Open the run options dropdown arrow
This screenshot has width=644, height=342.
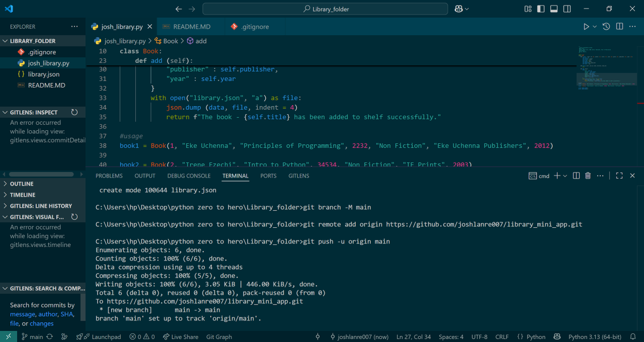tap(594, 26)
